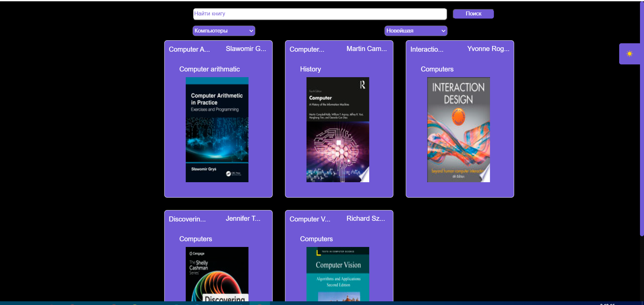
Task: Click the page vertical scrollbar thumb
Action: pos(642,119)
